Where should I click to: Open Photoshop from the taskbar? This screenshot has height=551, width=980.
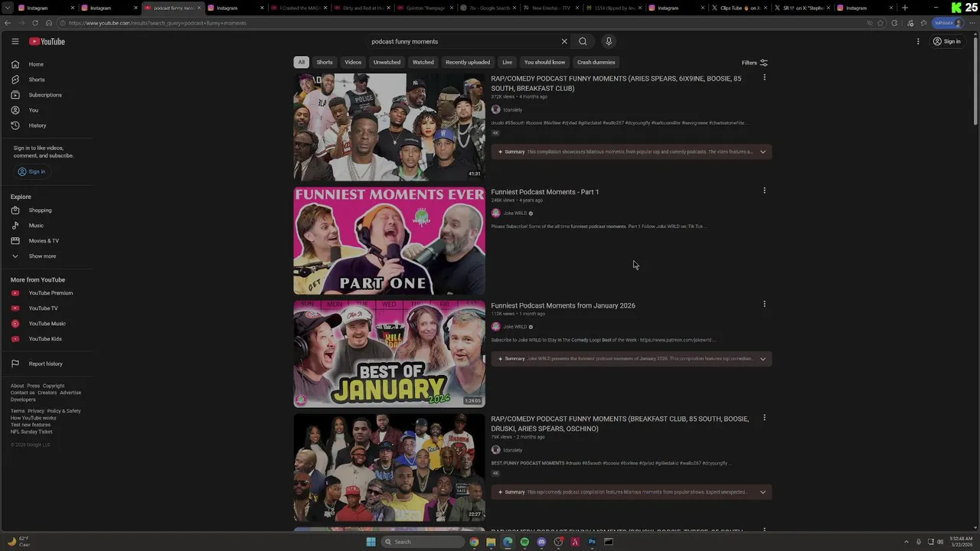(592, 542)
